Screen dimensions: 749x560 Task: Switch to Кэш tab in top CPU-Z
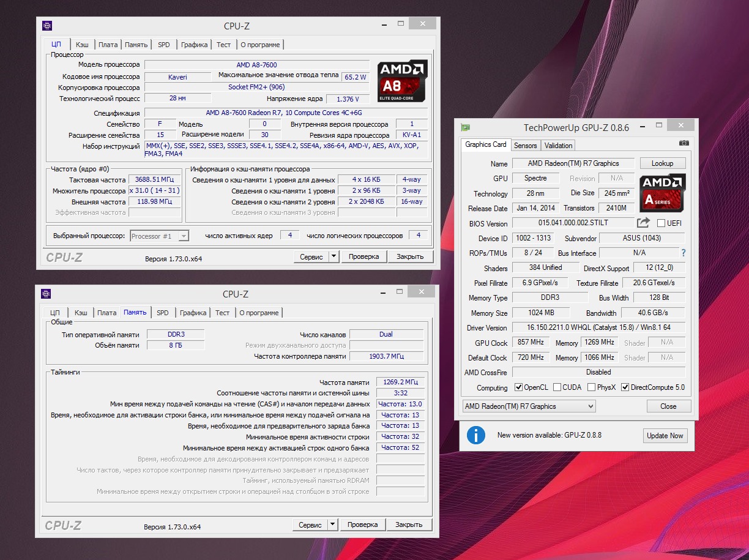tap(82, 45)
